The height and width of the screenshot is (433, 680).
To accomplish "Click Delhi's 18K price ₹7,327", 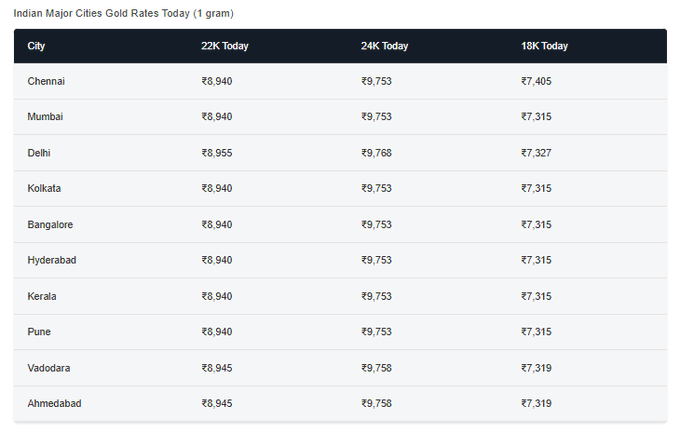I will tap(536, 153).
